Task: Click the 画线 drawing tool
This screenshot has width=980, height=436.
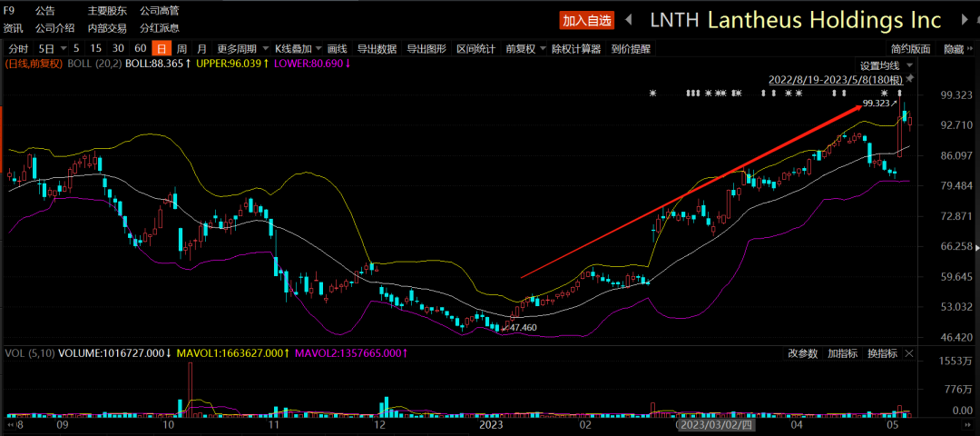Action: pos(337,49)
